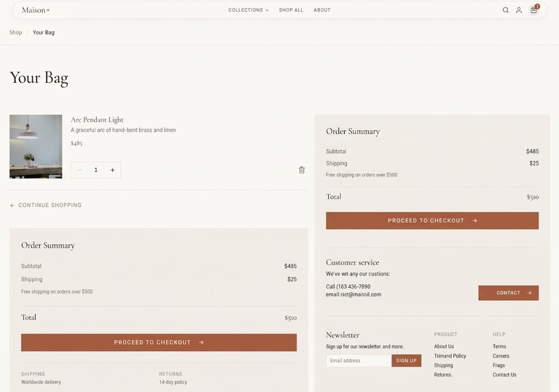
Task: Decrease quantity with the minus button
Action: tap(79, 170)
